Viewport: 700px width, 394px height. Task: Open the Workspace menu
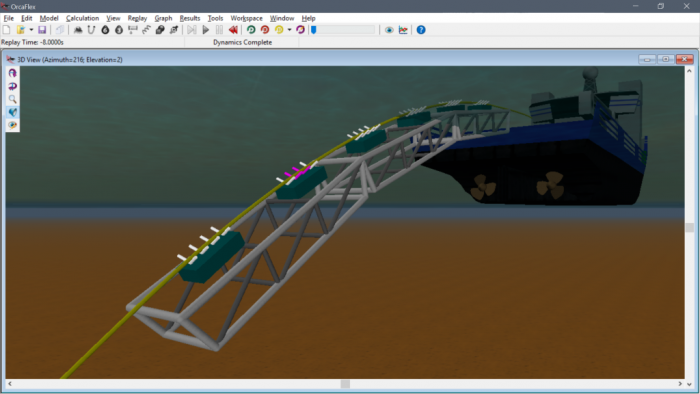(246, 18)
